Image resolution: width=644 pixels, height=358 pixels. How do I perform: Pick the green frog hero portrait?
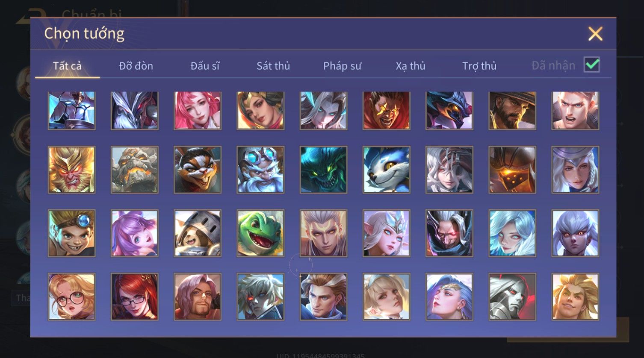(260, 233)
